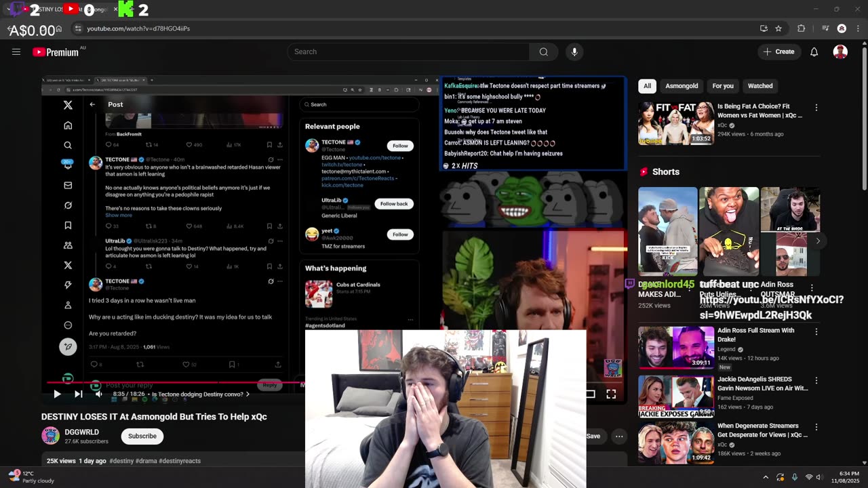
Task: Open options for Adin Ross Full Stream video
Action: pos(816,332)
